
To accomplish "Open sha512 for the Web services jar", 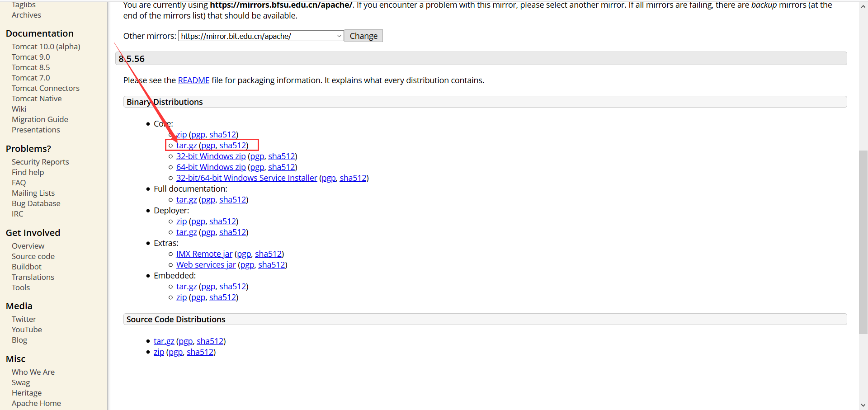I will (x=272, y=264).
